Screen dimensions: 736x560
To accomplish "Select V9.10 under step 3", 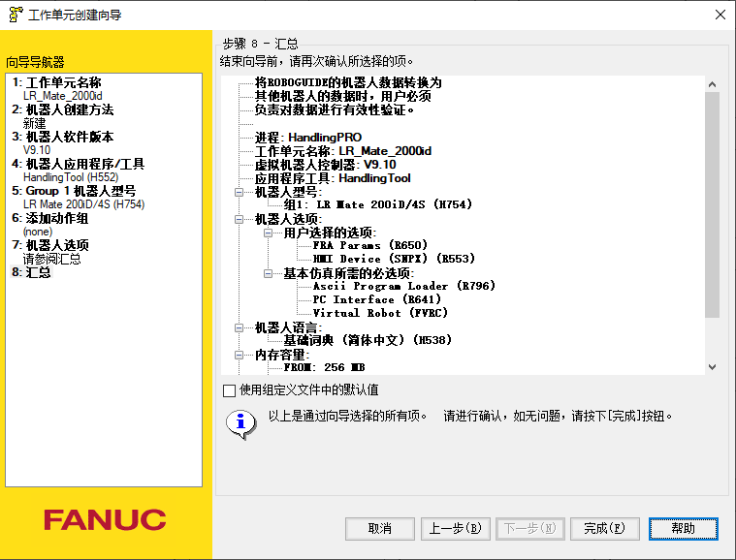I will [37, 150].
